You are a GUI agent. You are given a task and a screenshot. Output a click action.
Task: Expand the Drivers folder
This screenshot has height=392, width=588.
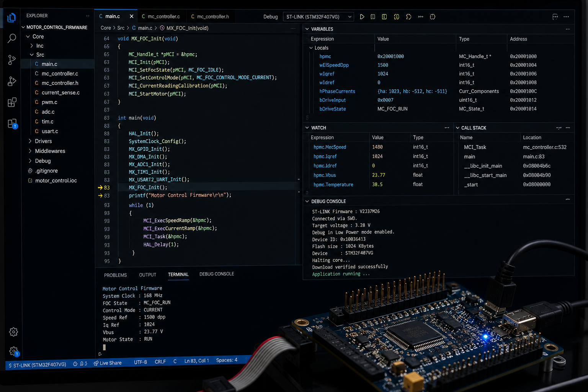point(30,141)
